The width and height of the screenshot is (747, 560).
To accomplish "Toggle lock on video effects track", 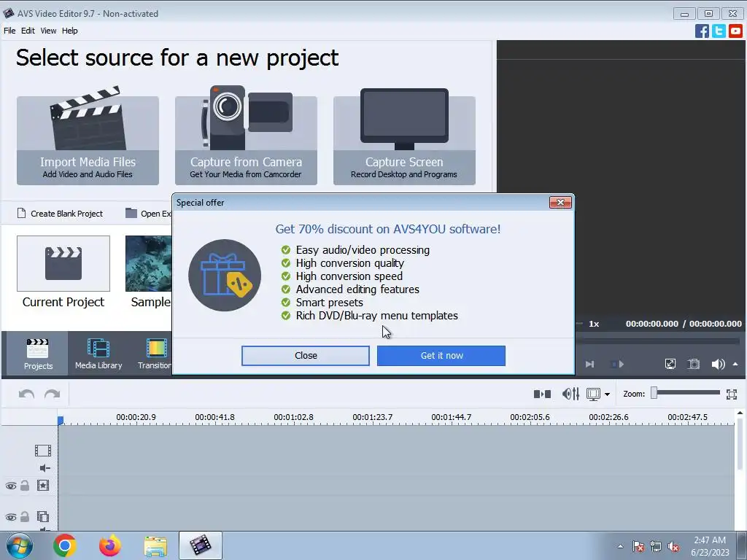I will click(x=25, y=486).
